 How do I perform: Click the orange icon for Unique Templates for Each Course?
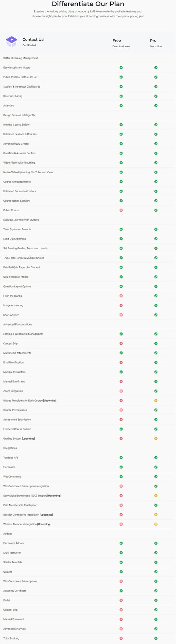pyautogui.click(x=156, y=401)
